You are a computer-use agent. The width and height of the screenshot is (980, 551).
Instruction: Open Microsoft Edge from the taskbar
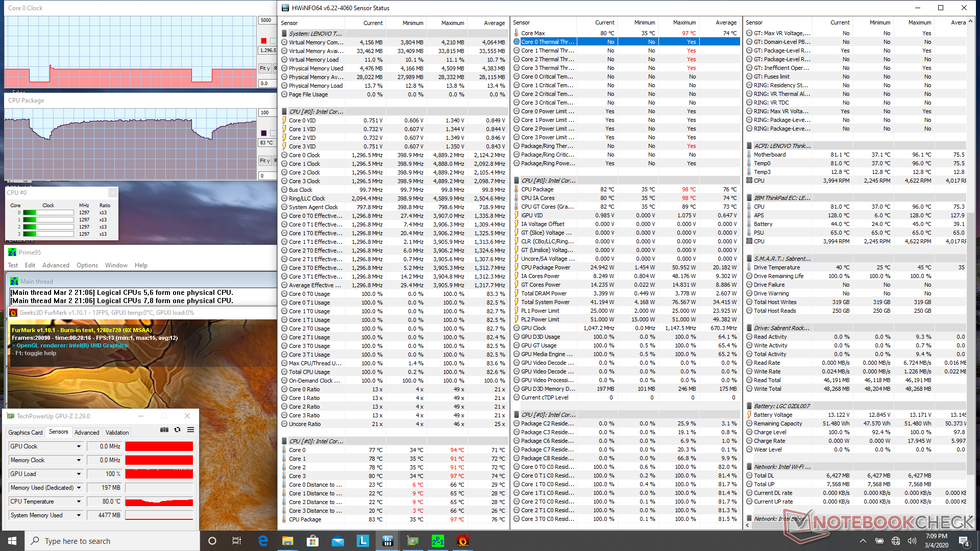[263, 541]
